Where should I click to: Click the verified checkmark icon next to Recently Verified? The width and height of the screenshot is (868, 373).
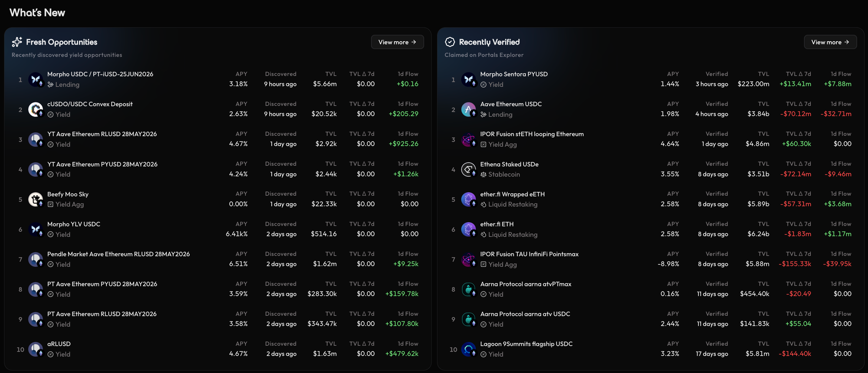(x=450, y=42)
